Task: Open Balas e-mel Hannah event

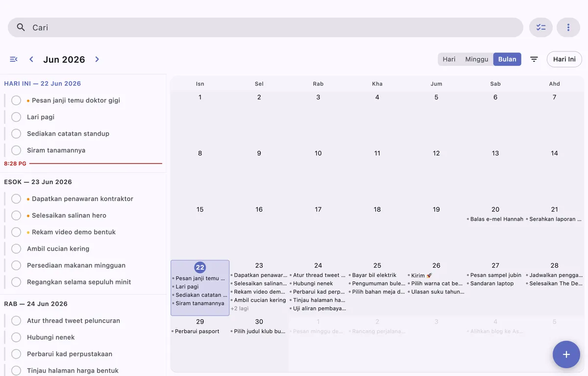Action: tap(495, 219)
